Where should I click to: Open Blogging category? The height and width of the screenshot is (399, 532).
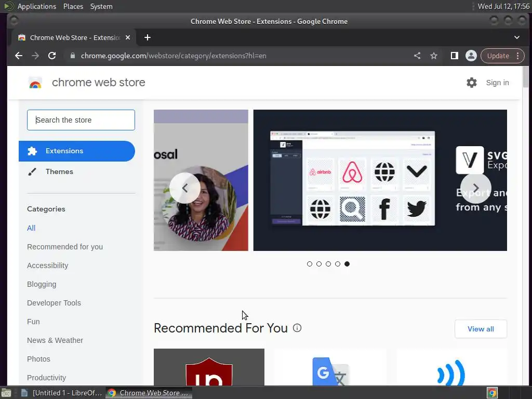pos(42,284)
